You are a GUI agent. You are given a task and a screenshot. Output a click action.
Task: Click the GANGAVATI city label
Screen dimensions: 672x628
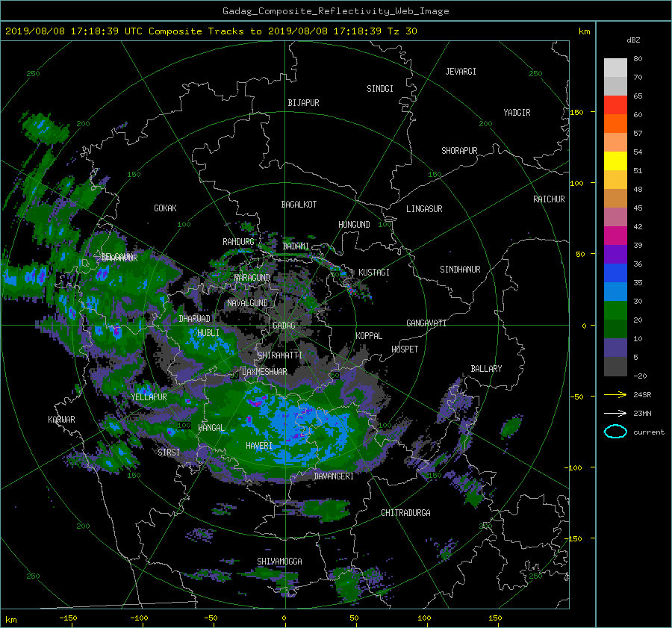[x=426, y=323]
